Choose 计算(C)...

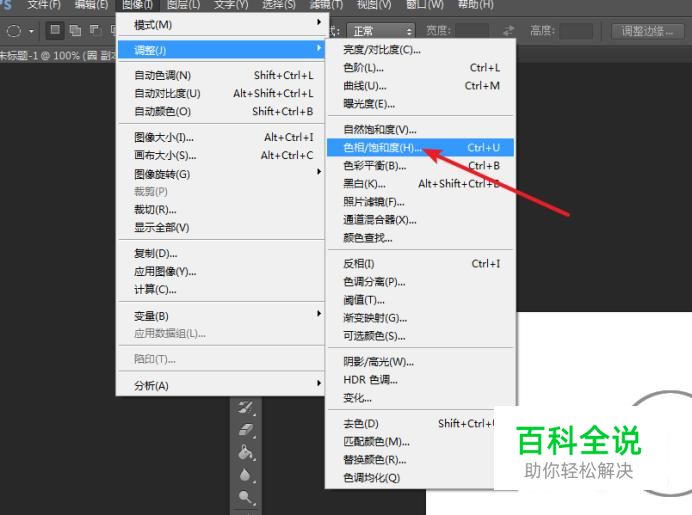click(x=222, y=289)
